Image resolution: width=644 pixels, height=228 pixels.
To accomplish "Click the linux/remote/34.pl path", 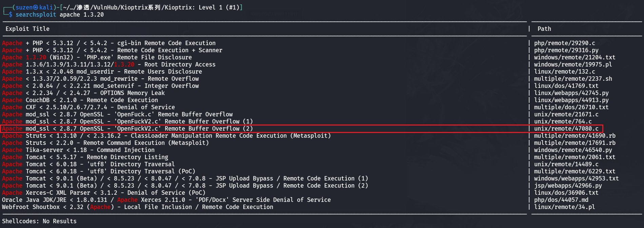I will 564,207.
